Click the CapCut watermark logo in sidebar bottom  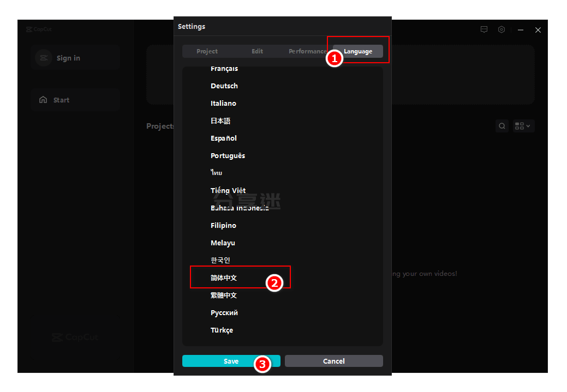tap(75, 337)
